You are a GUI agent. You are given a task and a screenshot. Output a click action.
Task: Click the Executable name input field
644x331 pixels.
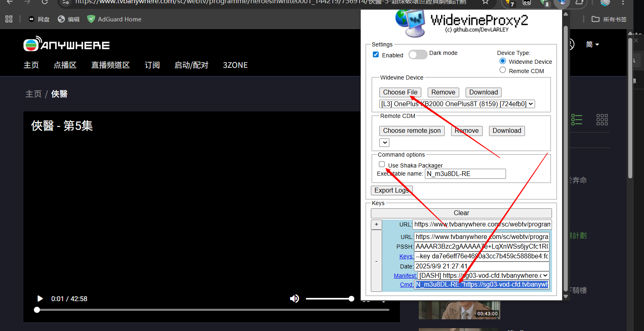(465, 174)
